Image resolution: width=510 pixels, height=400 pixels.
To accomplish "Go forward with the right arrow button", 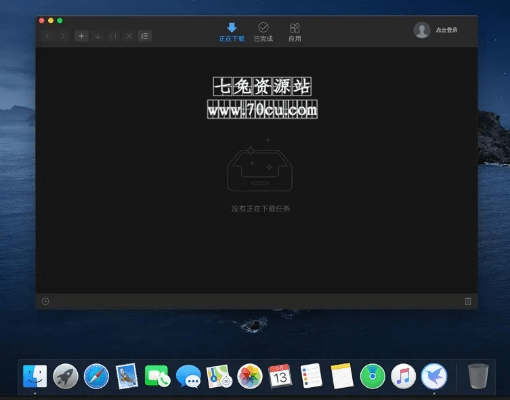I will point(62,36).
